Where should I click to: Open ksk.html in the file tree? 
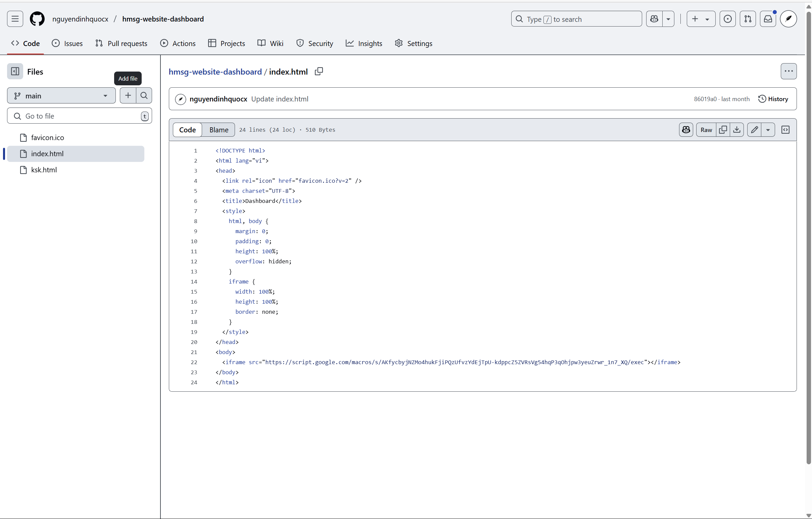(x=44, y=170)
